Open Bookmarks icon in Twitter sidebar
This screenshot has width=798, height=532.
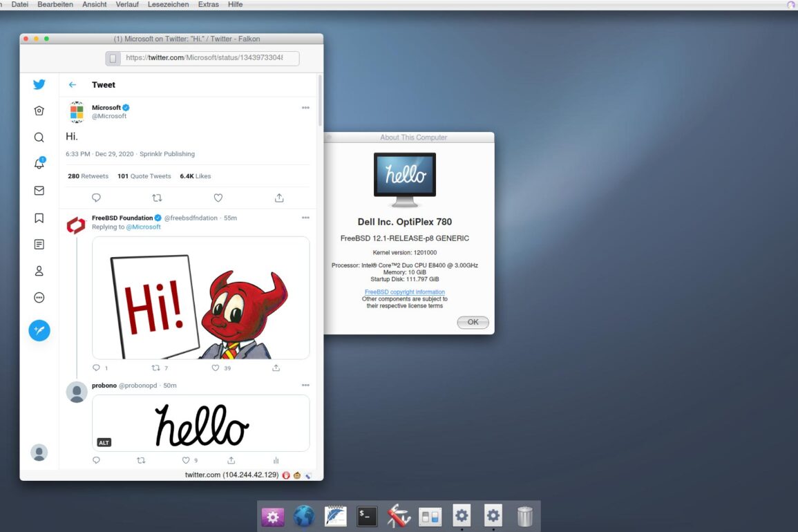tap(39, 218)
